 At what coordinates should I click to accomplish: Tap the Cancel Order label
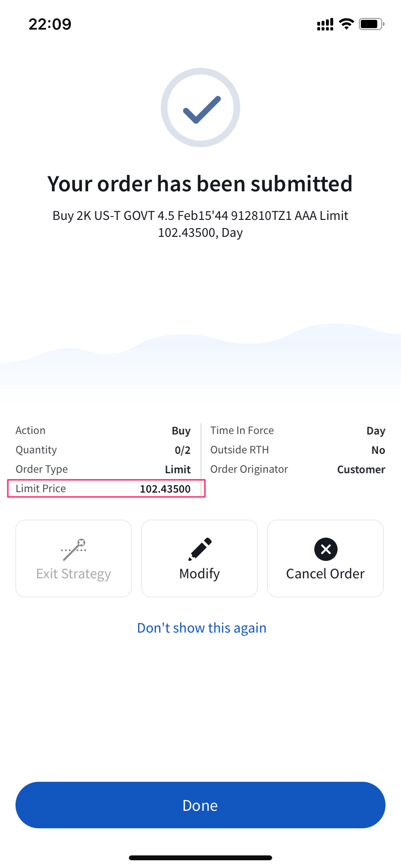(325, 574)
